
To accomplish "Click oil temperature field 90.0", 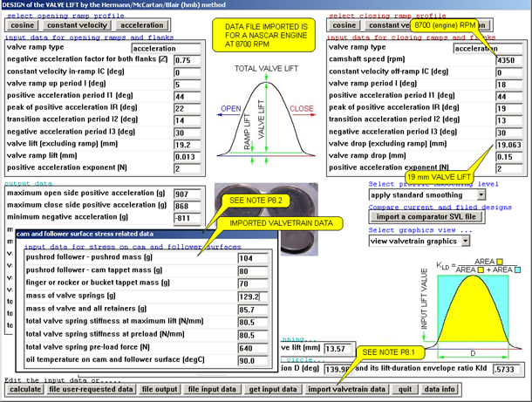I will pos(253,361).
